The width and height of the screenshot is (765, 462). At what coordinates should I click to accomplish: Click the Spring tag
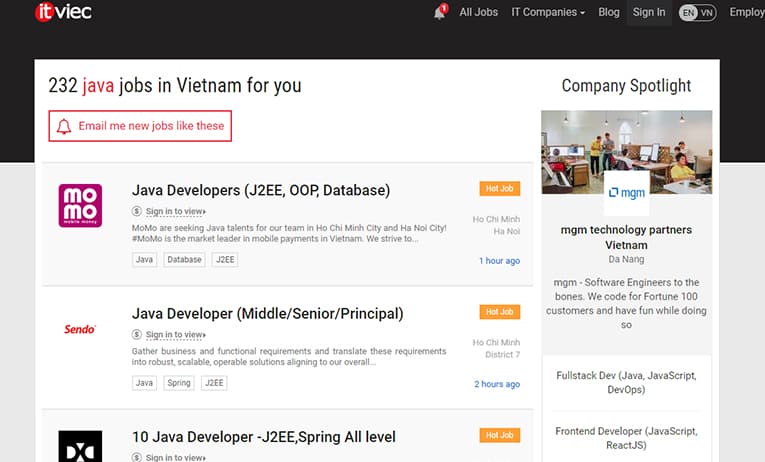pos(179,383)
